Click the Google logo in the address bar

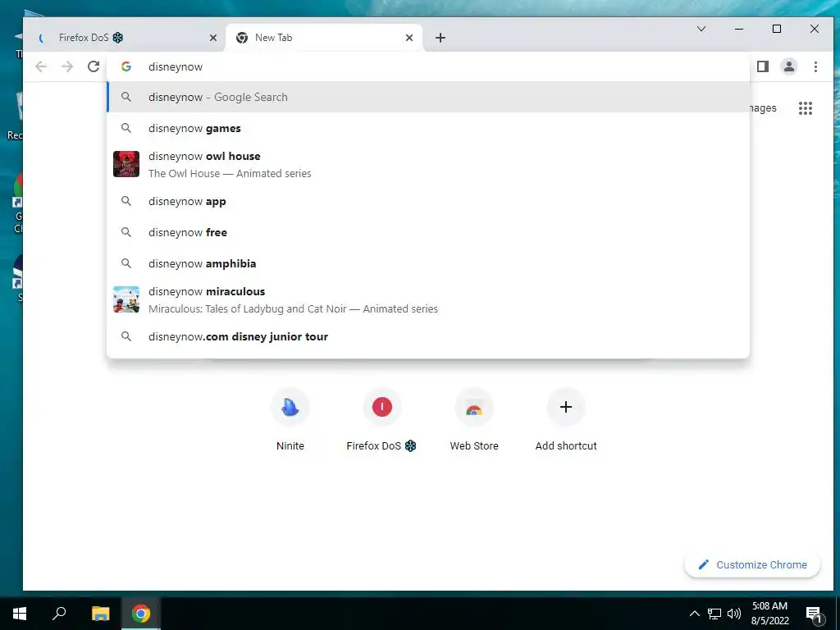point(126,66)
